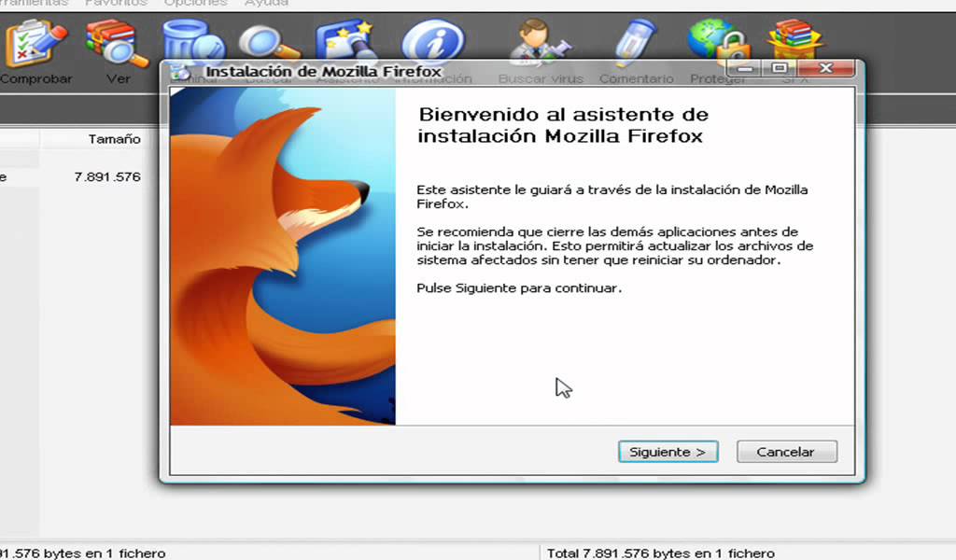Cancel the Mozilla Firefox installation
Image resolution: width=956 pixels, height=560 pixels.
[786, 452]
